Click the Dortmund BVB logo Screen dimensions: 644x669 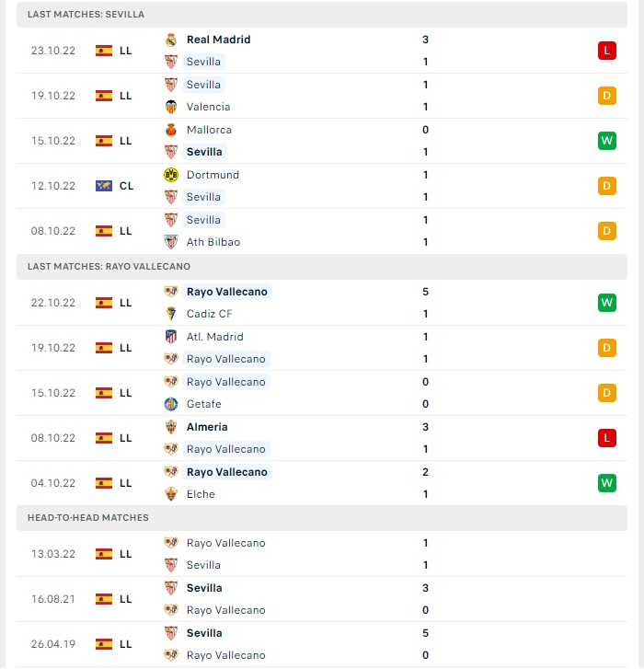pos(171,175)
